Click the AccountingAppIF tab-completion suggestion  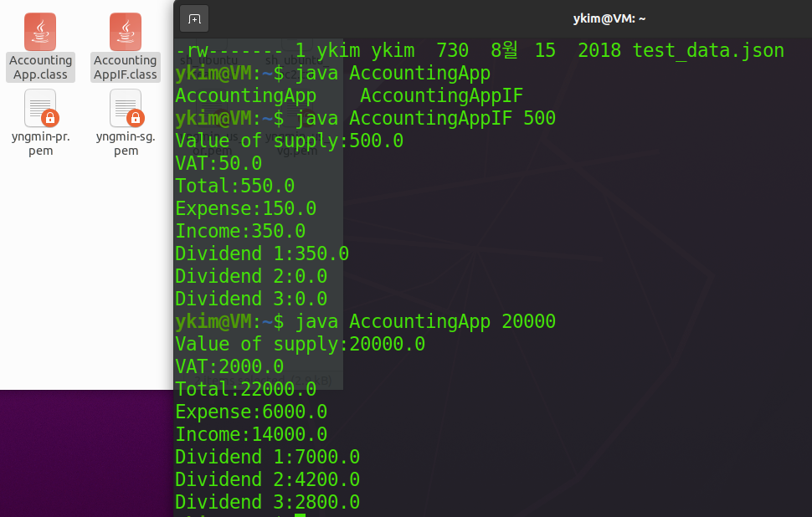tap(442, 95)
